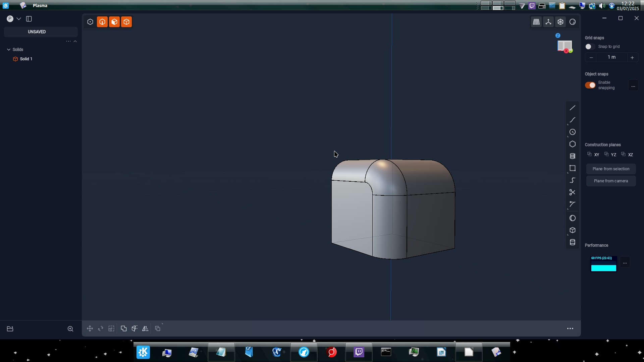Click the 1 m grid size field
This screenshot has width=644, height=362.
pos(612,57)
